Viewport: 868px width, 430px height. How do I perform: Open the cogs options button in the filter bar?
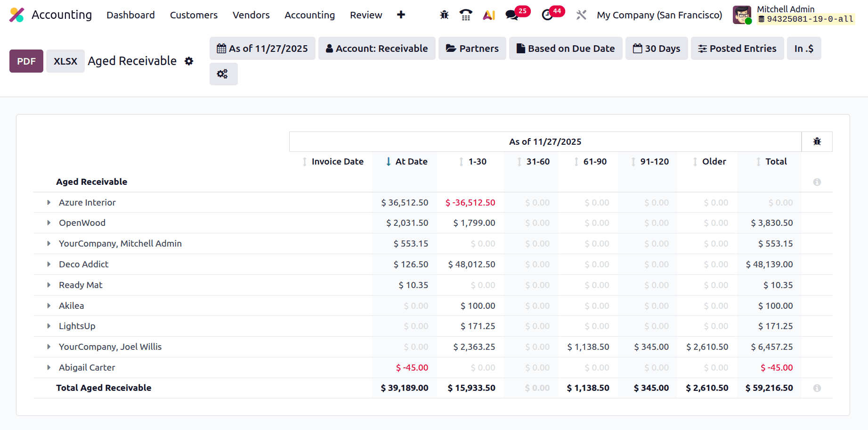pyautogui.click(x=223, y=74)
